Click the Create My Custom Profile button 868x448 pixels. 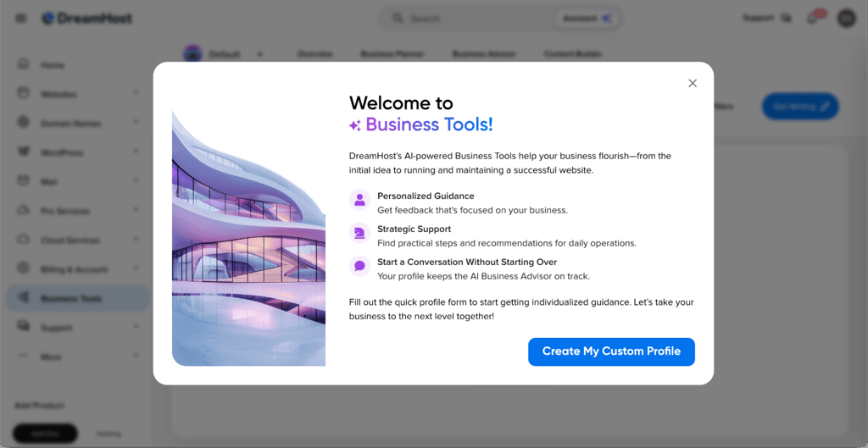click(x=611, y=351)
